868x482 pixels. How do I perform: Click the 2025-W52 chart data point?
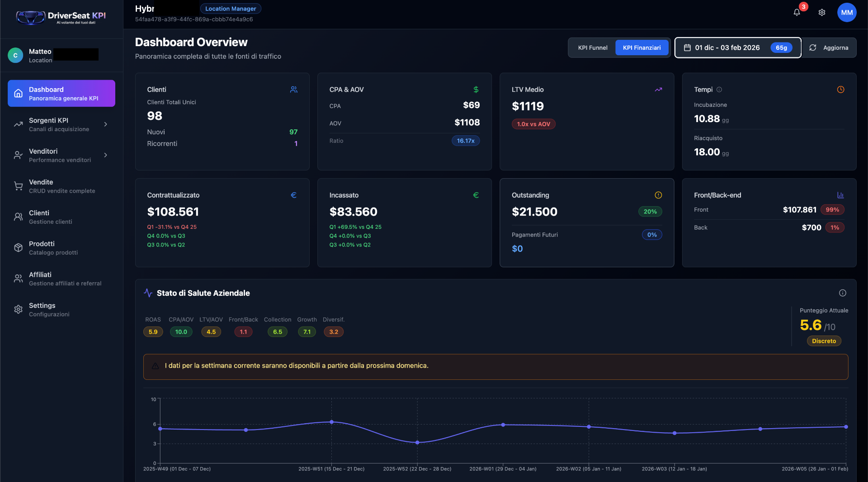(417, 442)
